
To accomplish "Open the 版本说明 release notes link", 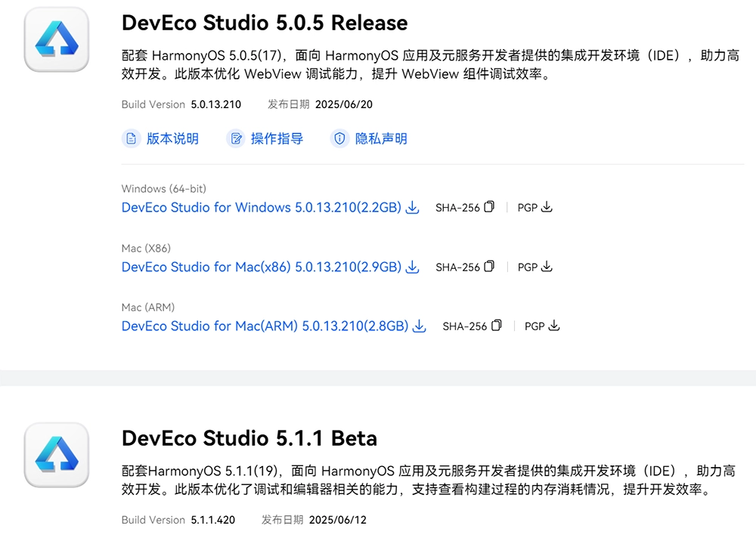I will (172, 139).
